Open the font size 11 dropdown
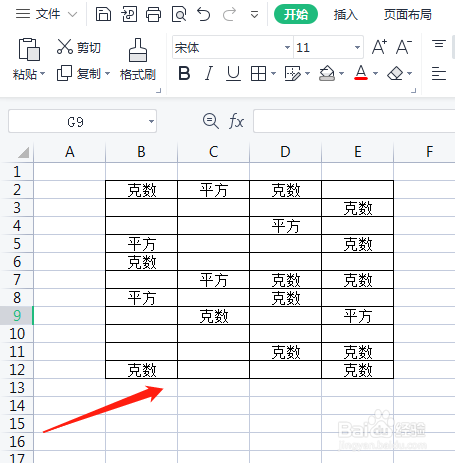 click(x=357, y=47)
